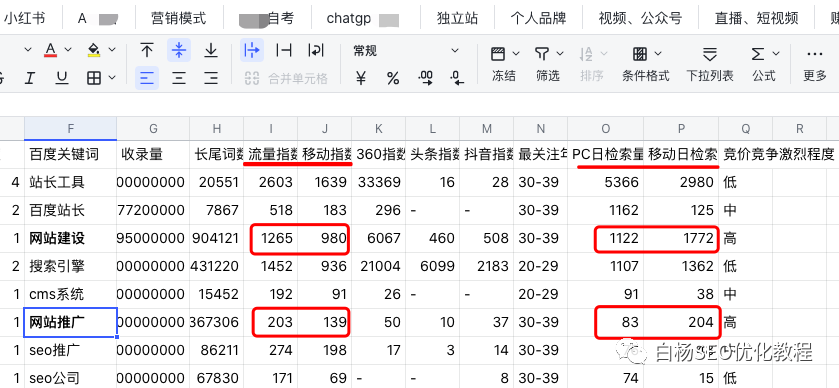This screenshot has width=839, height=388.
Task: Click the cell with value 904121
Action: [217, 238]
